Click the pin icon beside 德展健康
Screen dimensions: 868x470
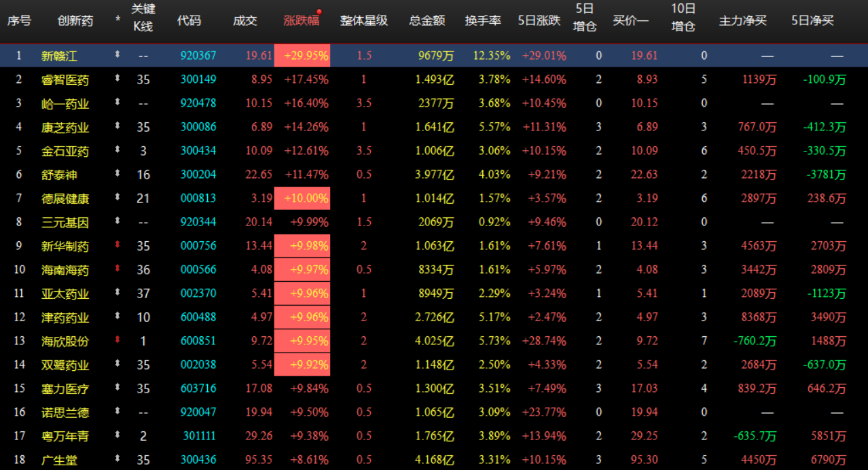(x=117, y=198)
